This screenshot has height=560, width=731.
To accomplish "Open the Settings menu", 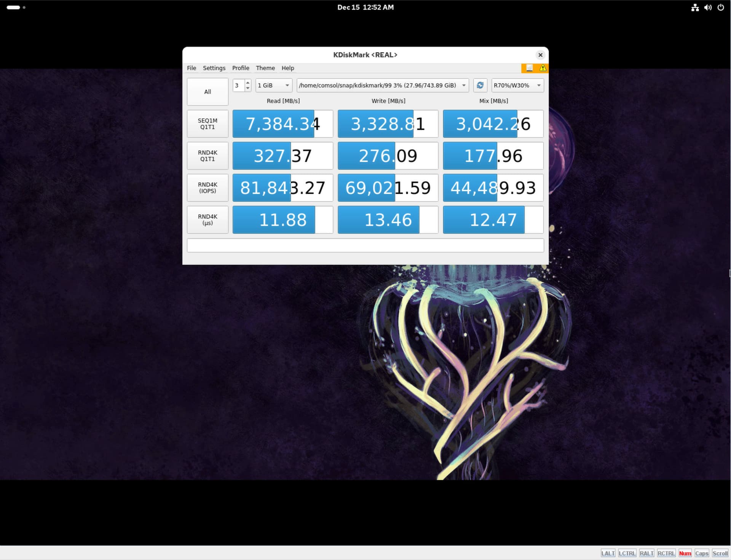I will coord(214,68).
